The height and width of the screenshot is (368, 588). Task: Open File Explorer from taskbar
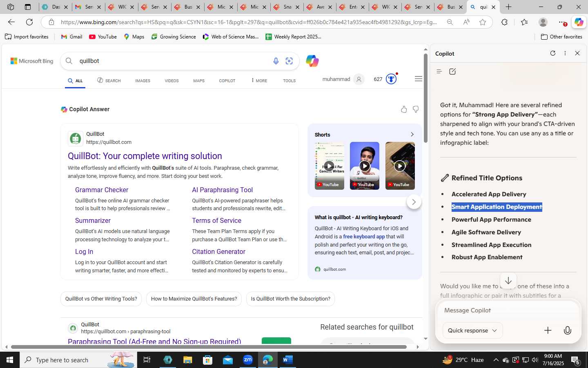tap(187, 360)
